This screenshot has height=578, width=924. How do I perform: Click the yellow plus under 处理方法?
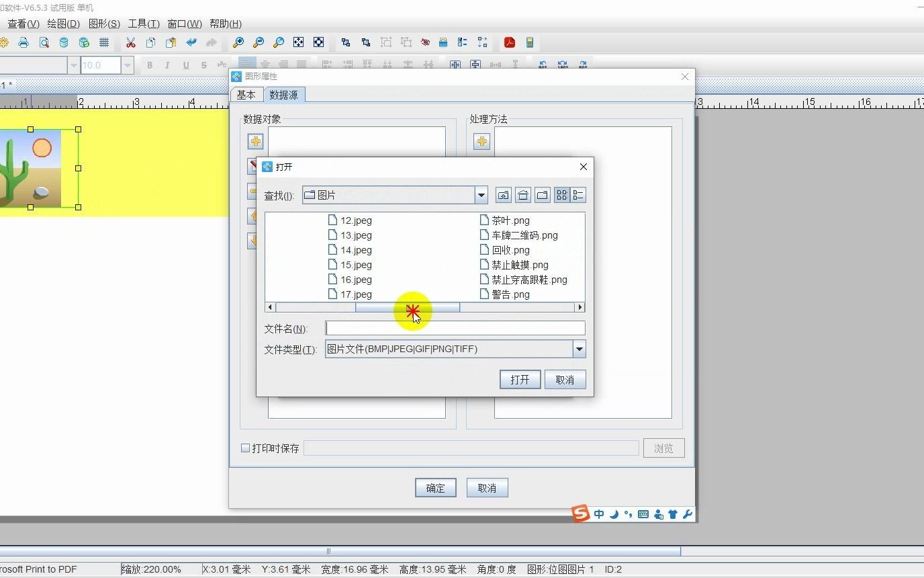coord(481,141)
